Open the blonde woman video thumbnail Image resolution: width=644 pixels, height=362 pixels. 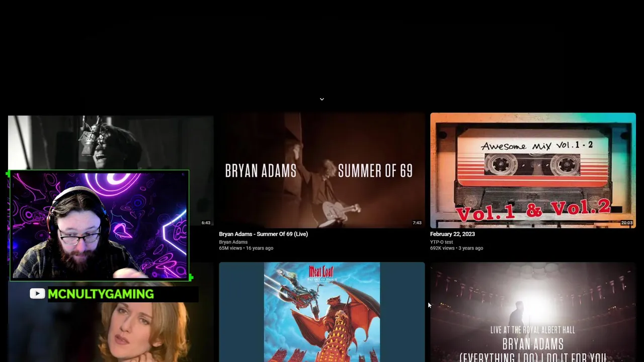click(111, 332)
